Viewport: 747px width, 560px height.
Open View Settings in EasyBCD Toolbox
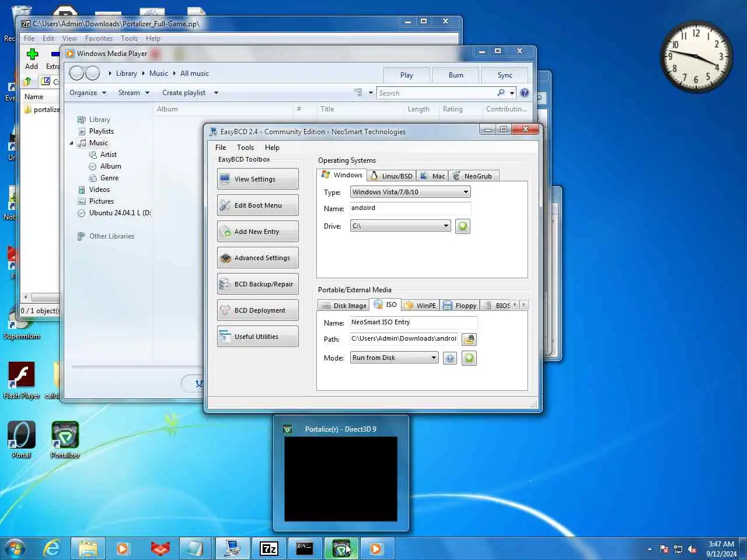click(x=257, y=179)
